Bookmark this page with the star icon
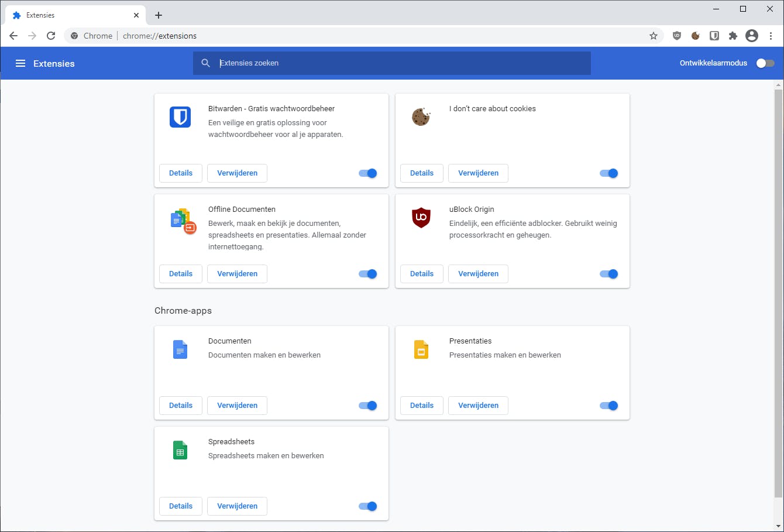This screenshot has height=532, width=784. tap(654, 36)
